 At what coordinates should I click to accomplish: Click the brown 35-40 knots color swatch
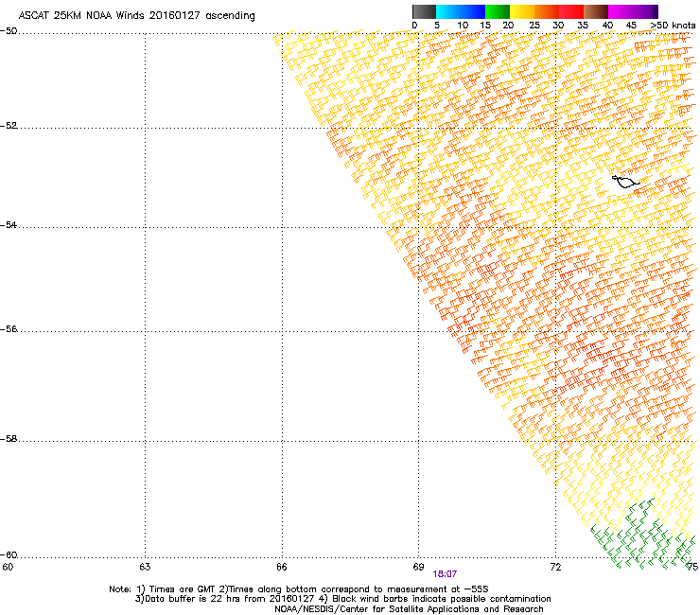[596, 11]
